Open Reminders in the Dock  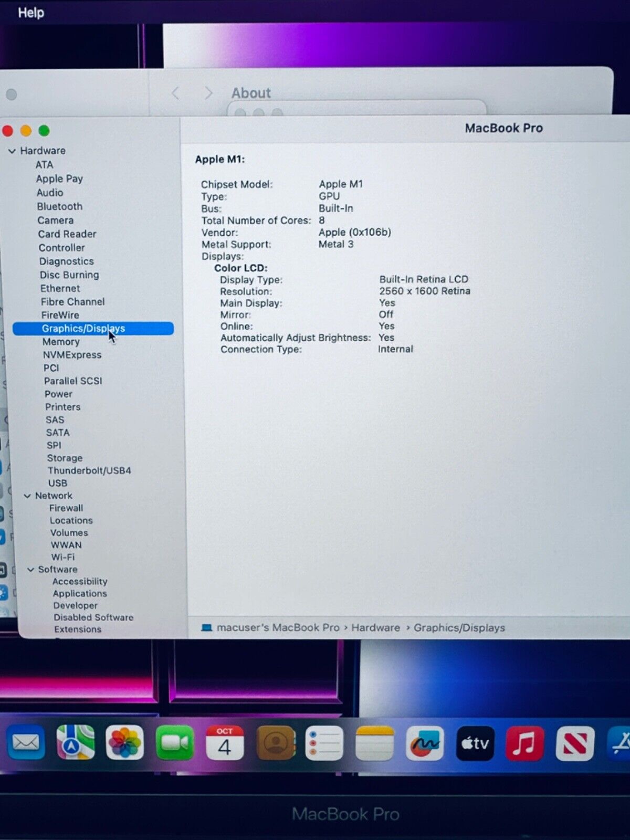(324, 743)
